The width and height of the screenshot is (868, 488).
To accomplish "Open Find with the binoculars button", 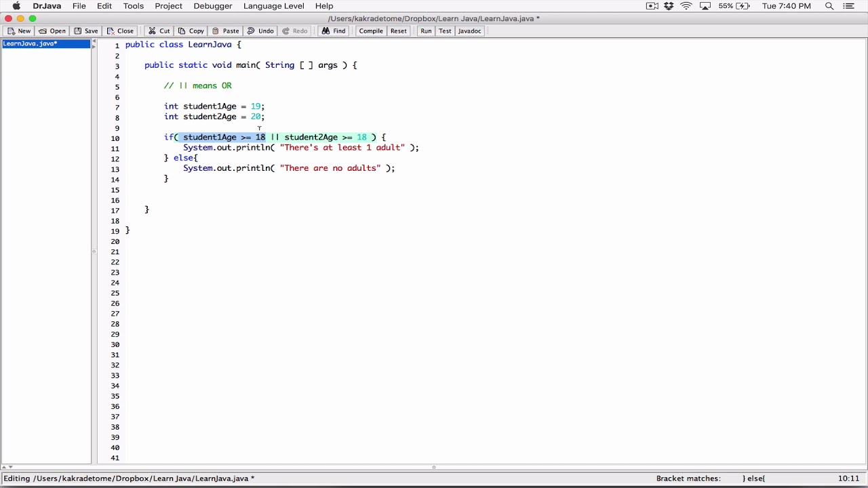I will pos(334,31).
